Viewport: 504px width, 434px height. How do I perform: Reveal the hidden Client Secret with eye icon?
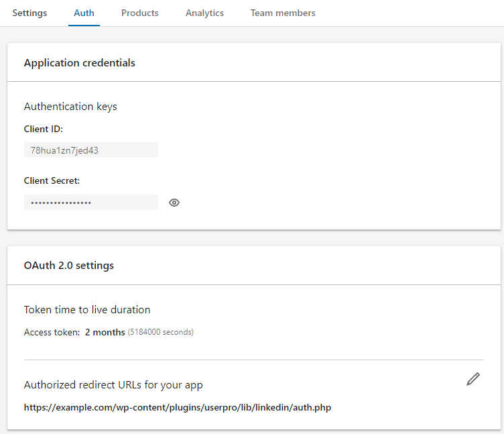coord(174,203)
